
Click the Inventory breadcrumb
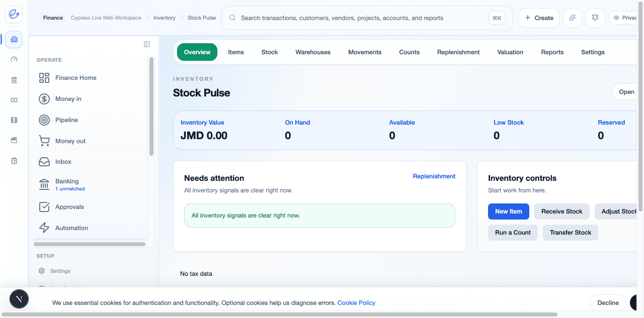[x=165, y=18]
